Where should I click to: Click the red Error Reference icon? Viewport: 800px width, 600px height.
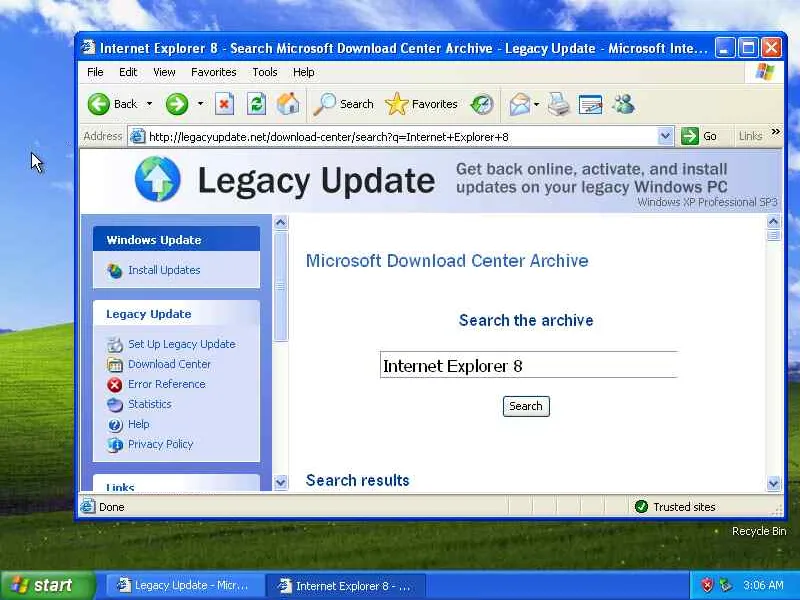pyautogui.click(x=115, y=384)
